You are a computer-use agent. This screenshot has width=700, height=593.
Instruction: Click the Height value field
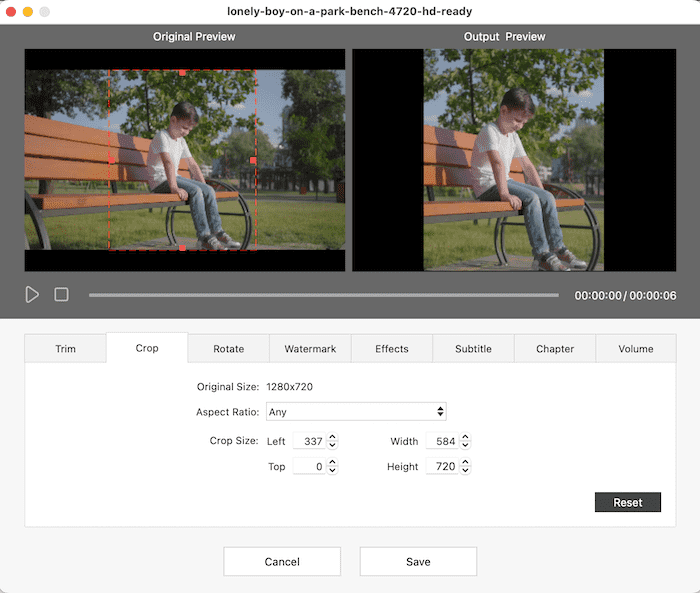coord(442,466)
